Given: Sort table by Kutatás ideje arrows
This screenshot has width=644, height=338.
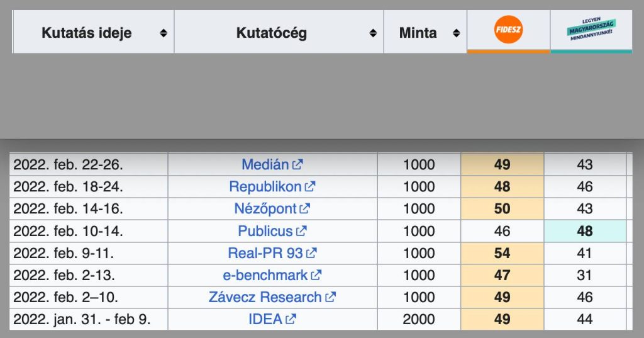Looking at the screenshot, I should (x=164, y=33).
